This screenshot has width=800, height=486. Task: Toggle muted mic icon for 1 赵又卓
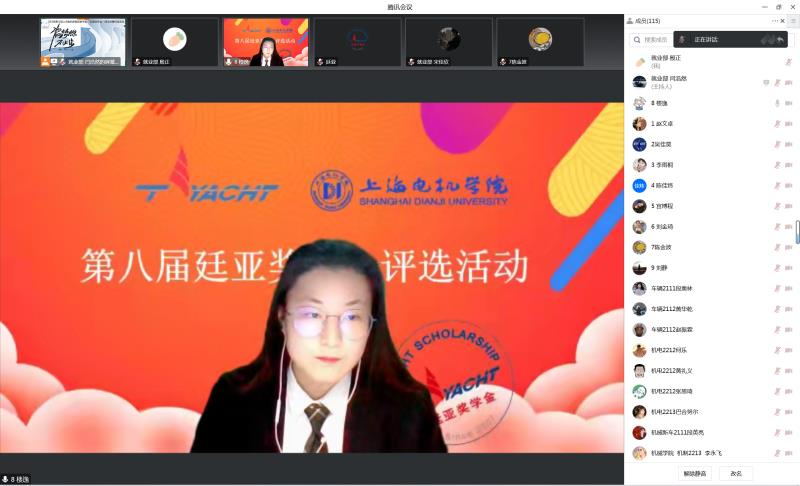777,124
